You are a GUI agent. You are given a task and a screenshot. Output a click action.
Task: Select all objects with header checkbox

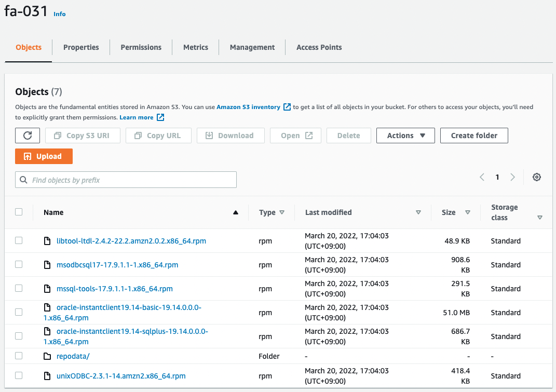19,212
